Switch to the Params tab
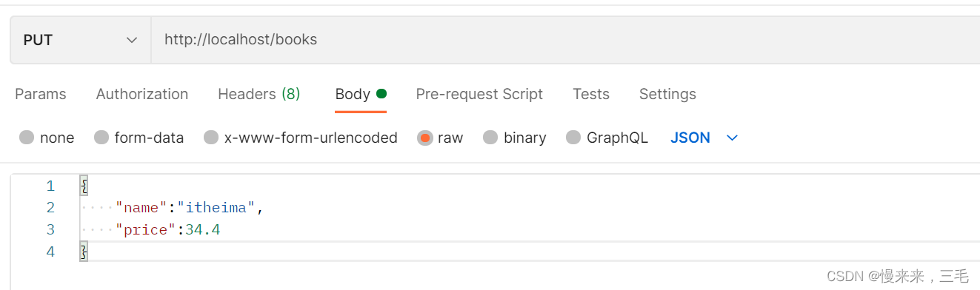Image resolution: width=980 pixels, height=290 pixels. coord(41,94)
